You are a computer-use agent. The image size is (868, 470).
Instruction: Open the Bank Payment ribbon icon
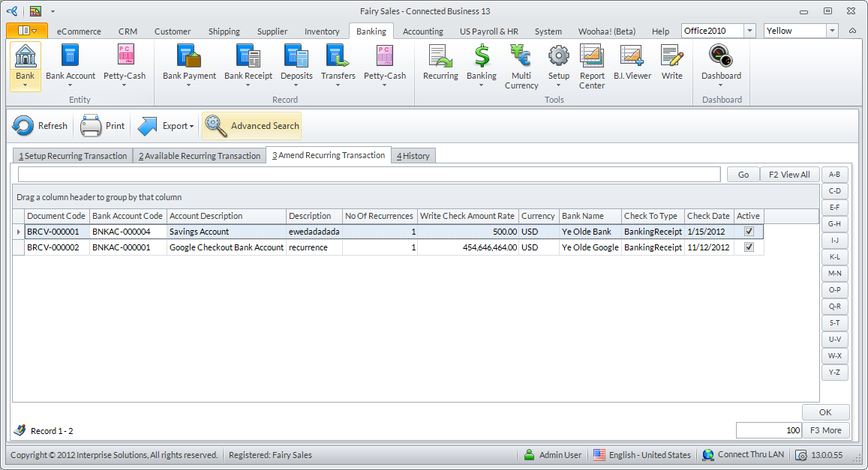tap(189, 57)
